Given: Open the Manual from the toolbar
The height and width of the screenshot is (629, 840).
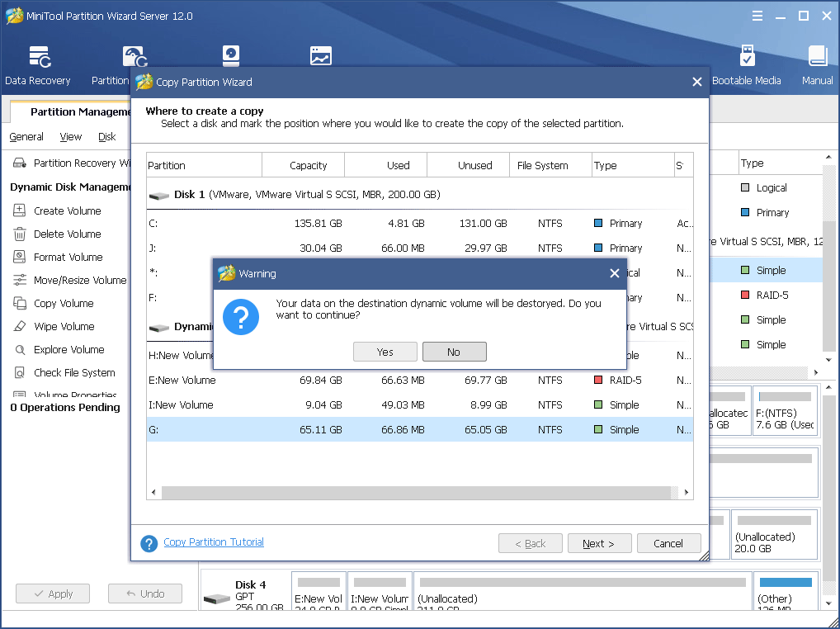Looking at the screenshot, I should click(817, 65).
